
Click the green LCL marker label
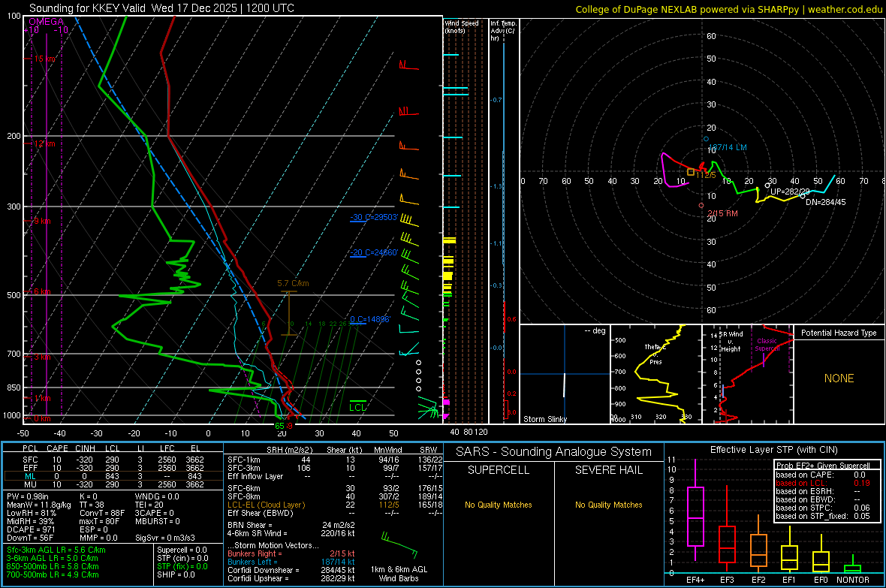click(357, 407)
